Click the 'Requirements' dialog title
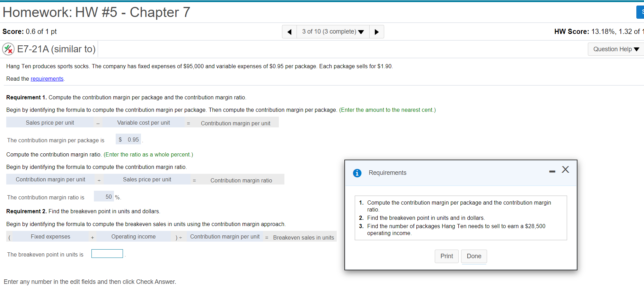The width and height of the screenshot is (644, 288). tap(387, 173)
